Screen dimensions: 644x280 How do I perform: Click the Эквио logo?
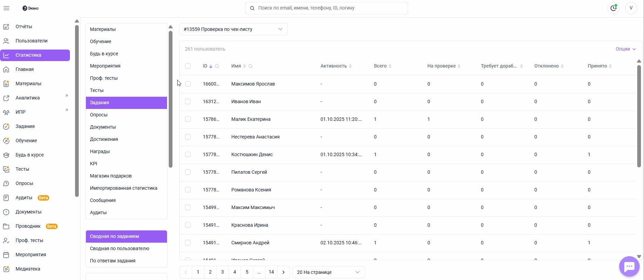click(x=31, y=8)
